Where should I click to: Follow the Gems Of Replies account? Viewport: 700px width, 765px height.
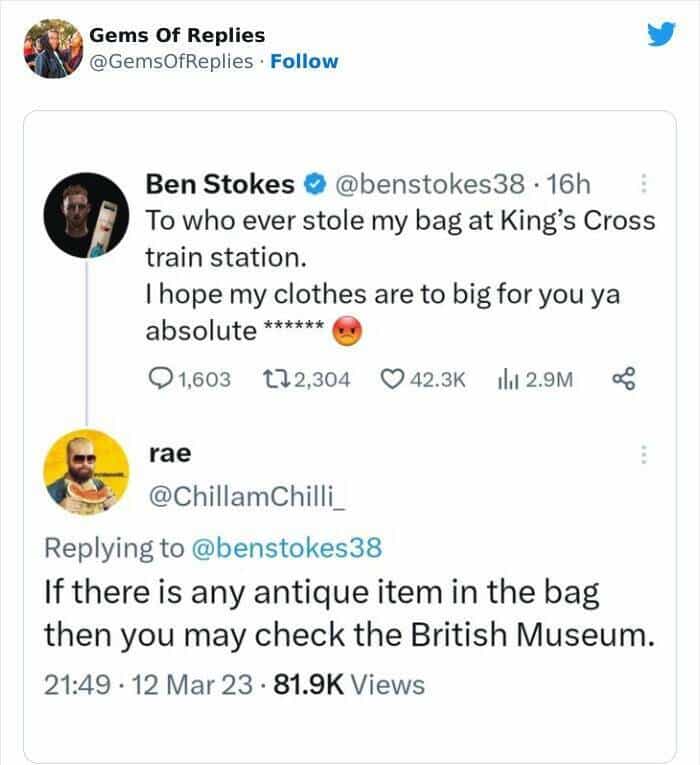click(305, 61)
